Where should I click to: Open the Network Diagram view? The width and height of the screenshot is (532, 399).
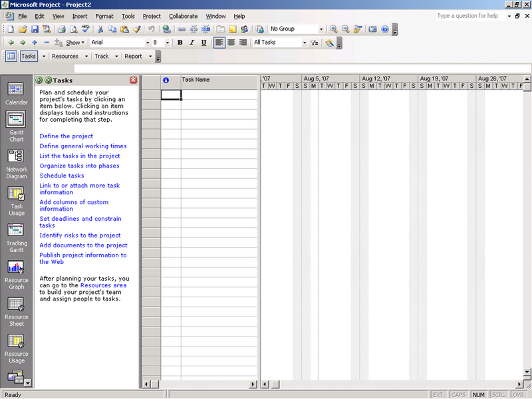point(16,164)
